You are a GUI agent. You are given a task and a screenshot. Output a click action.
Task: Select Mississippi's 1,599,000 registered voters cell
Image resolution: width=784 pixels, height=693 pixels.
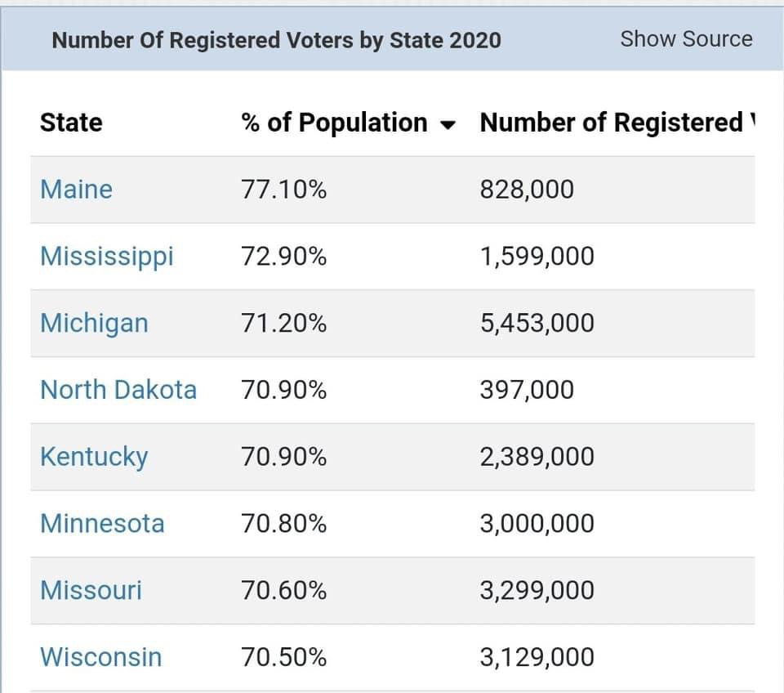tap(537, 257)
